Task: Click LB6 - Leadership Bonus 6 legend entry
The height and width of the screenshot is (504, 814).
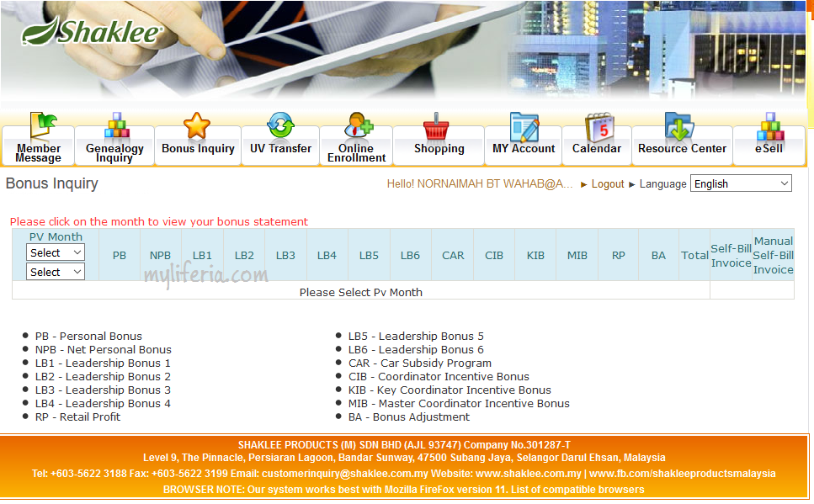Action: [416, 350]
